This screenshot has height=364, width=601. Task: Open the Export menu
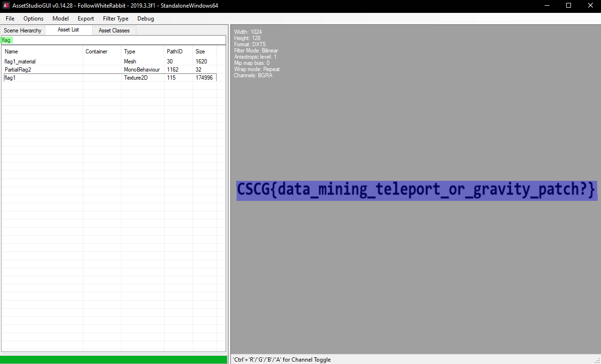point(86,19)
